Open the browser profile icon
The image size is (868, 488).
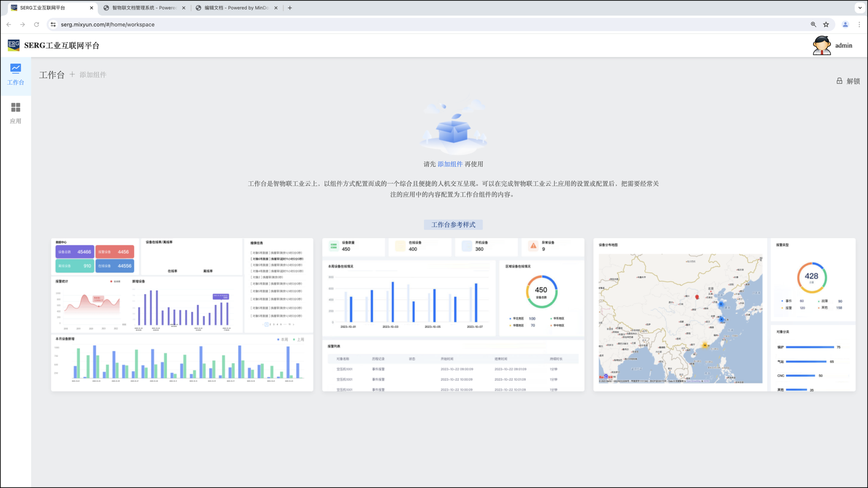(x=845, y=24)
